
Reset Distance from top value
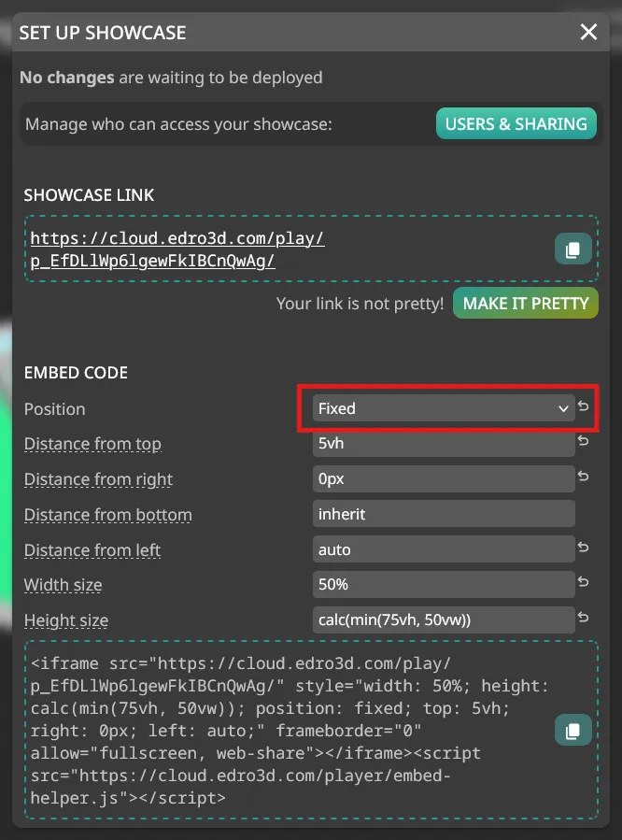[x=584, y=441]
